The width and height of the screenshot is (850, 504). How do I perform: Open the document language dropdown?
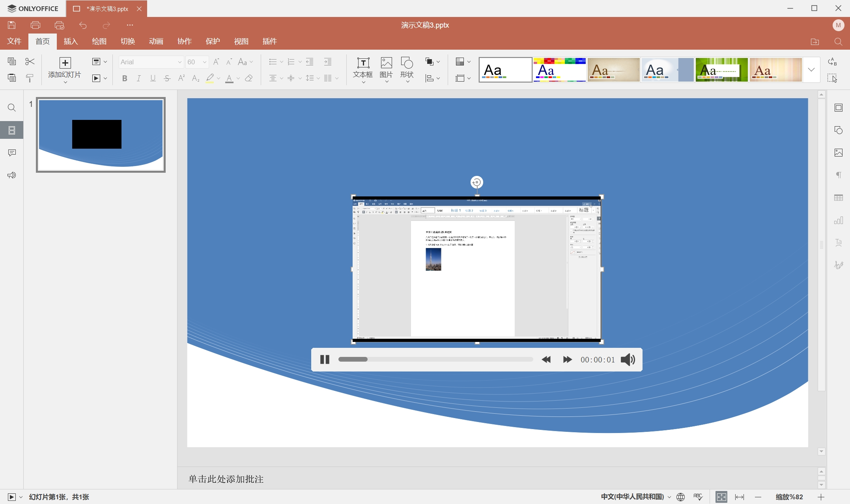(635, 497)
